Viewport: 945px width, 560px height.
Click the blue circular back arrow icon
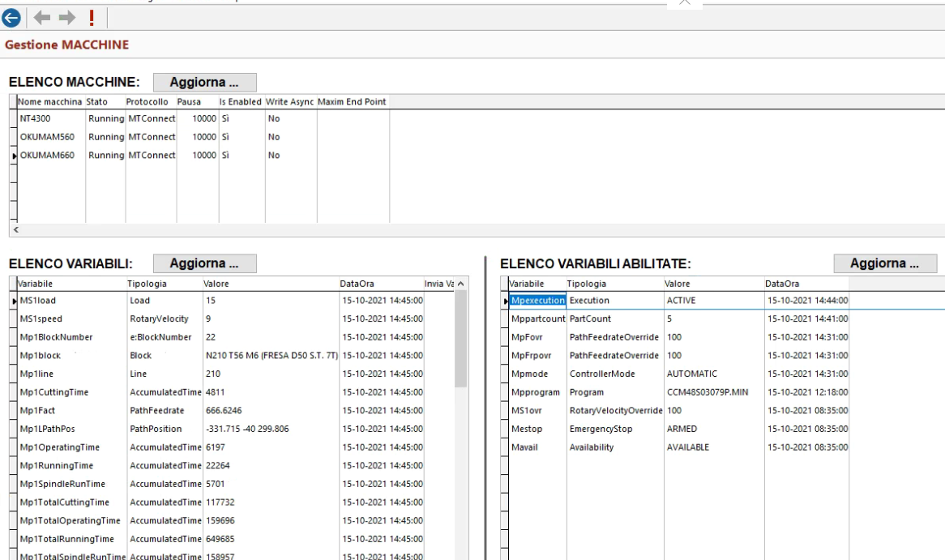13,17
